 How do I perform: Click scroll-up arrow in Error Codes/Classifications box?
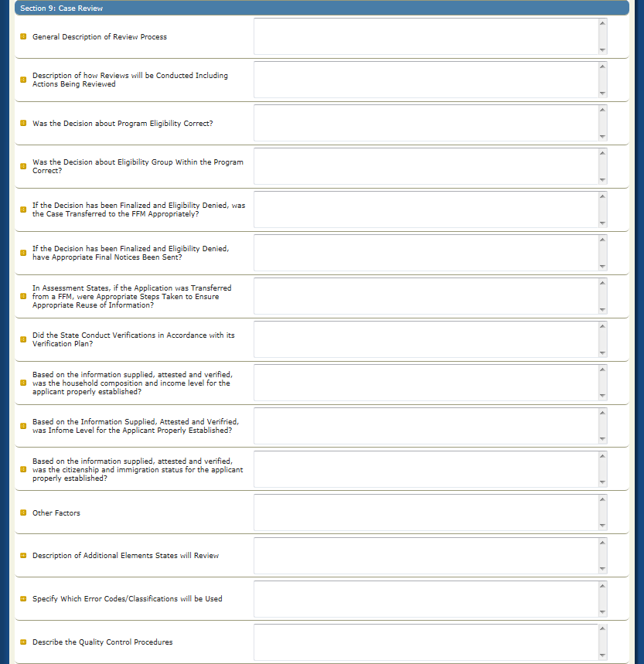click(602, 585)
